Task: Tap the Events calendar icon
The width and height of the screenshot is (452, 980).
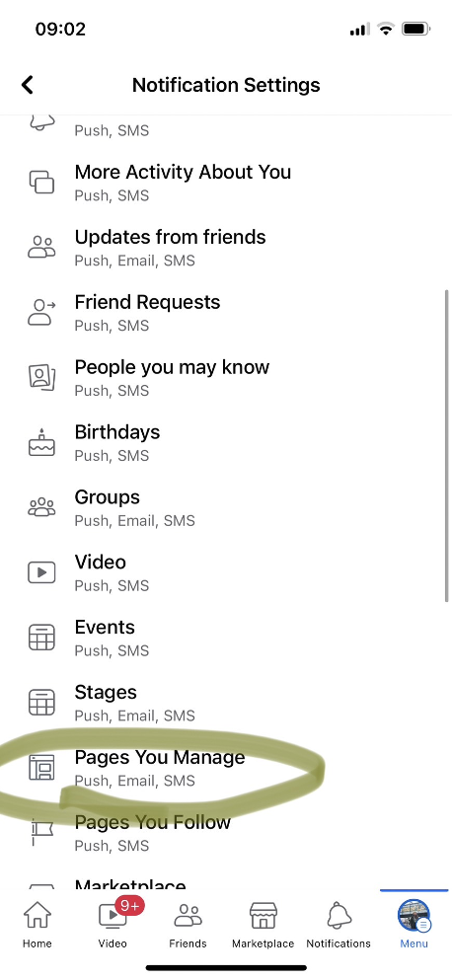Action: pos(41,637)
